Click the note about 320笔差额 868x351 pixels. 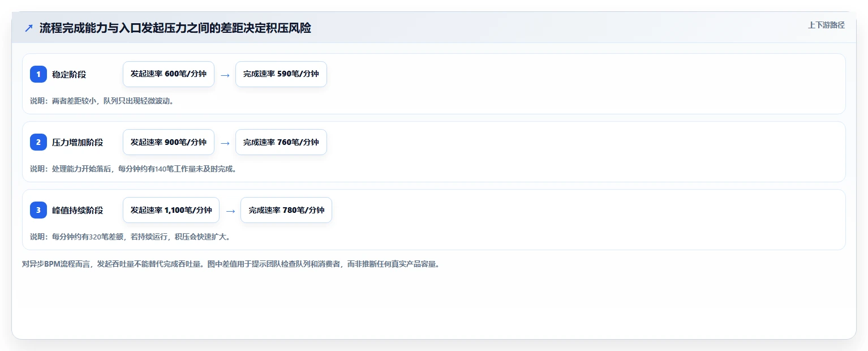(130, 237)
